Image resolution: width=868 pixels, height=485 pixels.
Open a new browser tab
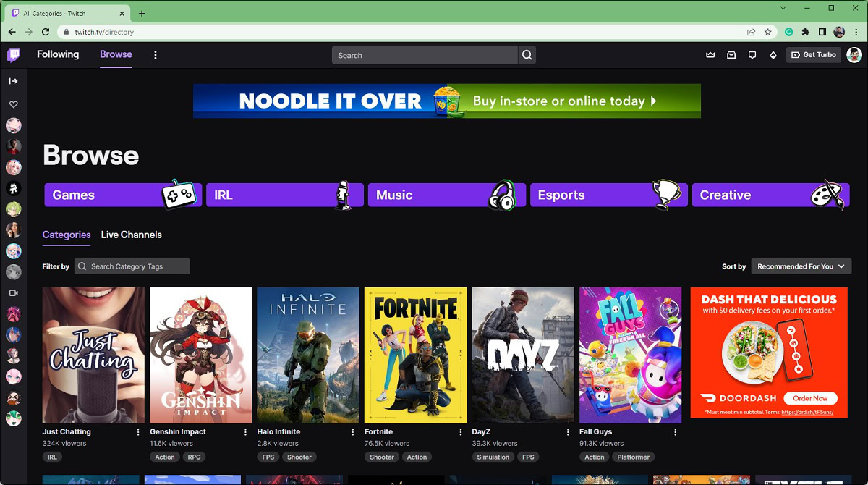(x=142, y=13)
